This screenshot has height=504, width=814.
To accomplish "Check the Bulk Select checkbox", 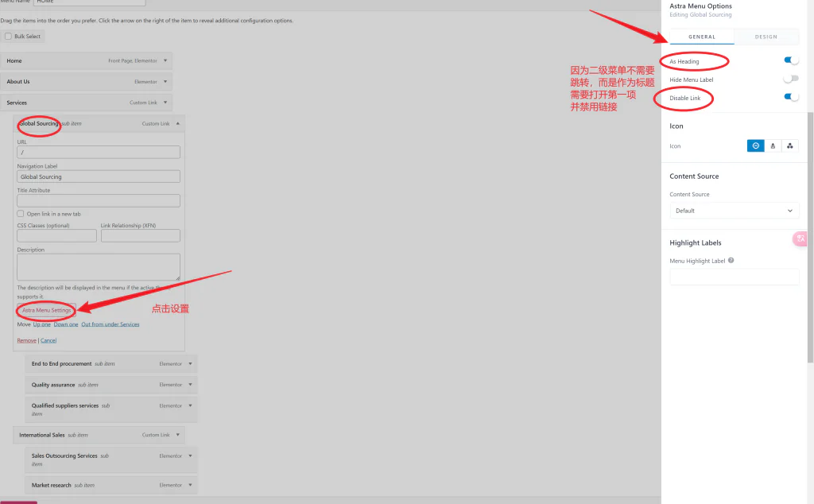I will tap(8, 37).
